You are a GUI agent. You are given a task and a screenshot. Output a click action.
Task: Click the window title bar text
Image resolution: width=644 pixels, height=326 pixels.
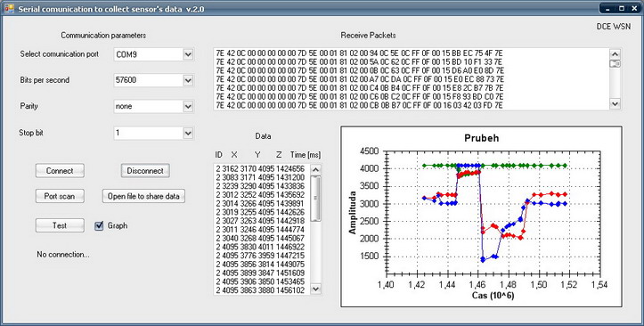point(110,9)
